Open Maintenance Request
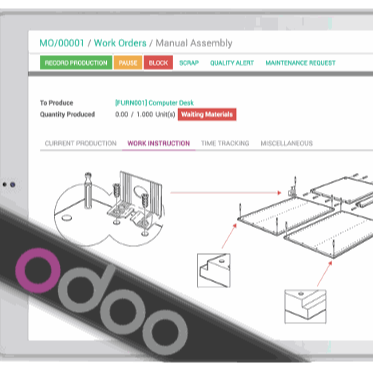Viewport: 373px width, 373px height. 300,63
